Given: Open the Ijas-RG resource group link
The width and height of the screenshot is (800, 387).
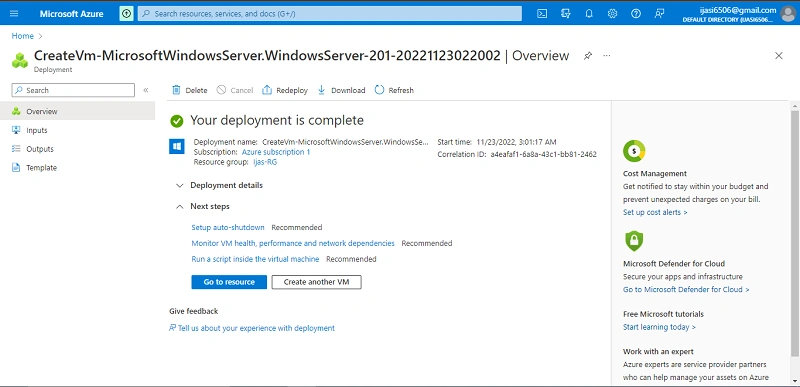Looking at the screenshot, I should [x=265, y=162].
